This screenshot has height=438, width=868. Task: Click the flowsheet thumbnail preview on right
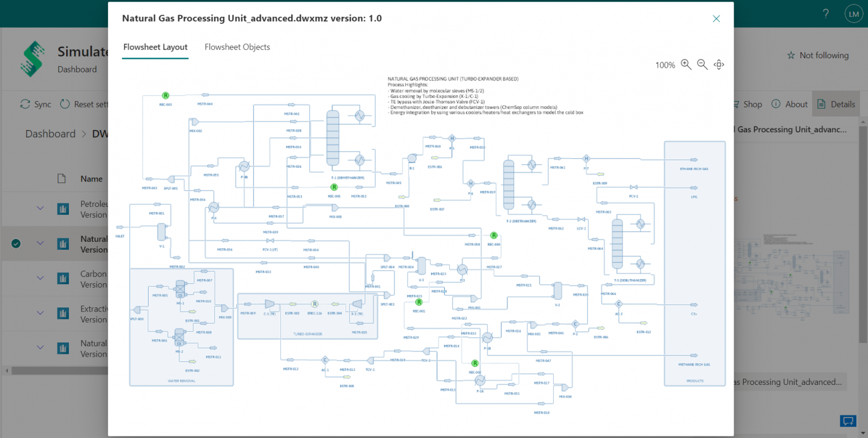(797, 271)
